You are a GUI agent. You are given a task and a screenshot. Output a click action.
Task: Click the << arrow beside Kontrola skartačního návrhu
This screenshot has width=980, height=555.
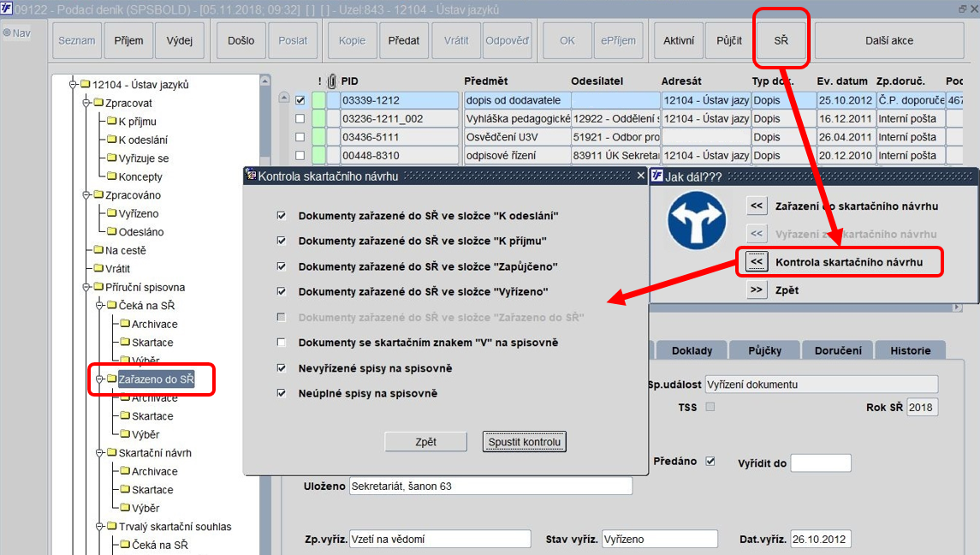click(x=757, y=261)
